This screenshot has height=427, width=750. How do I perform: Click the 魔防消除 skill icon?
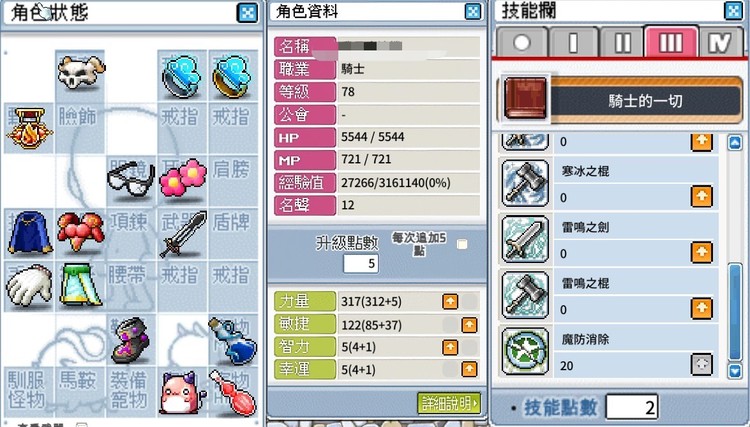point(525,351)
